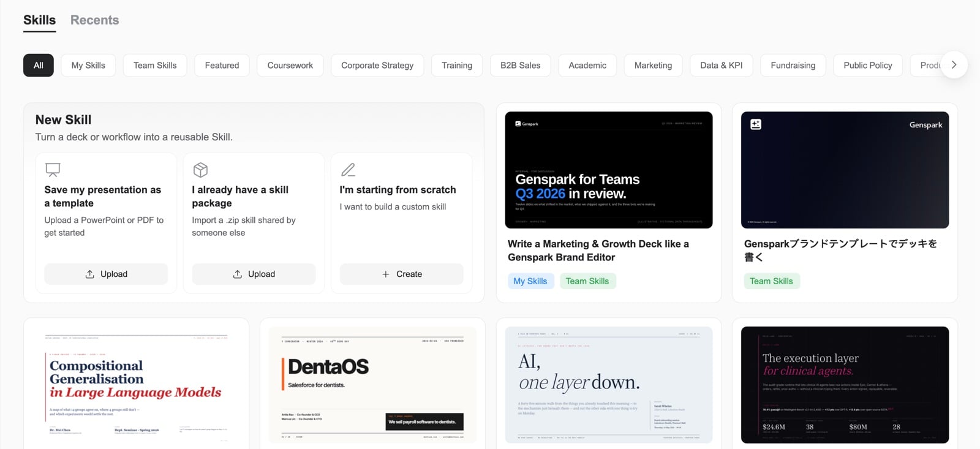Click the pencil icon for starting from scratch
Viewport: 980px width, 449px height.
348,170
